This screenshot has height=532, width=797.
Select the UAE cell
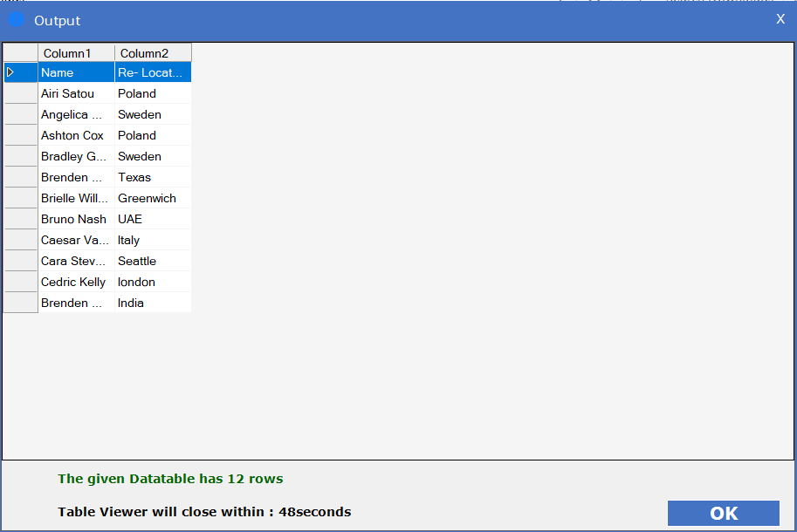click(x=153, y=219)
